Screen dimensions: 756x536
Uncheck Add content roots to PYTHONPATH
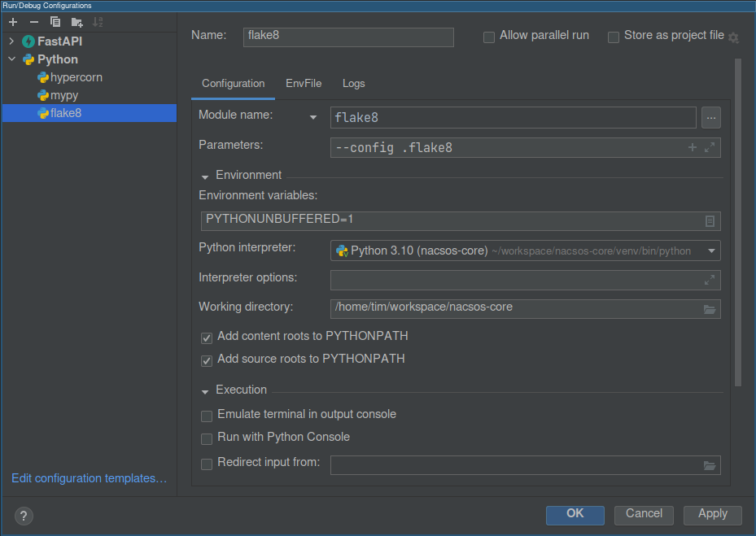207,337
